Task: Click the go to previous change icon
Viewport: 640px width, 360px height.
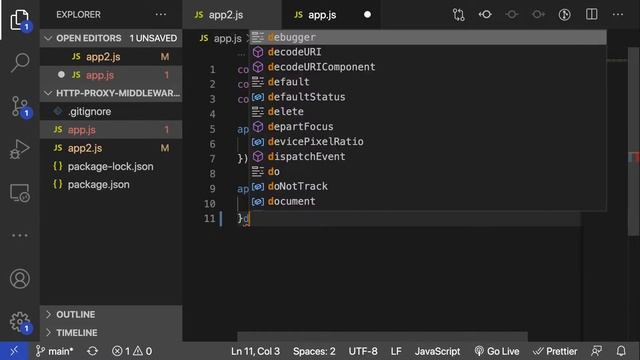Action: tap(485, 15)
